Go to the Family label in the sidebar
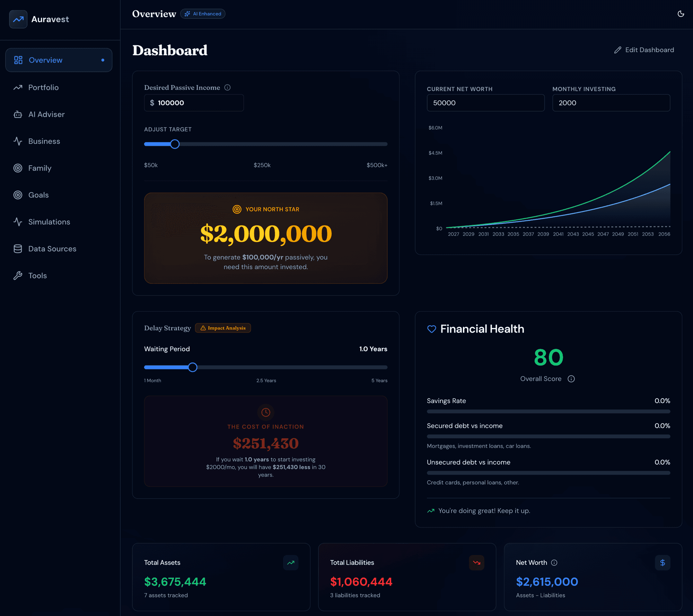 (40, 168)
